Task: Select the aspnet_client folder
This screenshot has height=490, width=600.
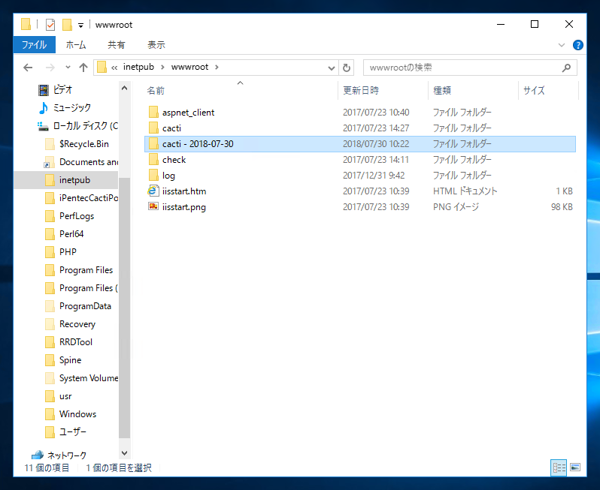Action: 188,112
